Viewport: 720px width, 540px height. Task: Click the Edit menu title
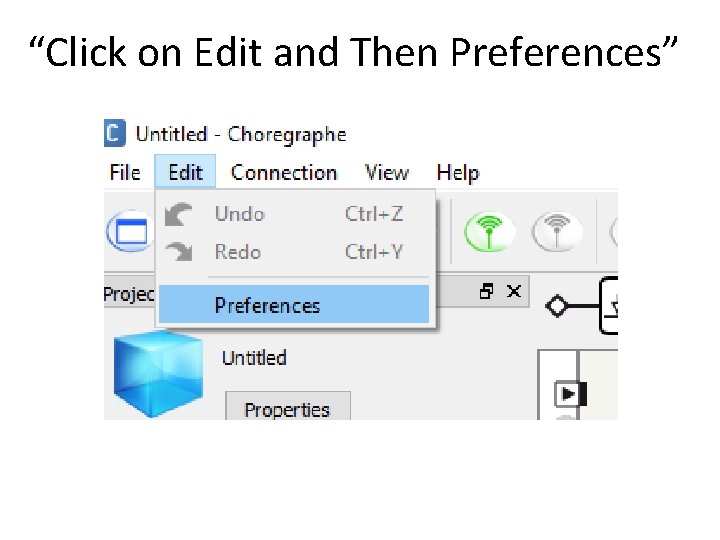(x=185, y=172)
